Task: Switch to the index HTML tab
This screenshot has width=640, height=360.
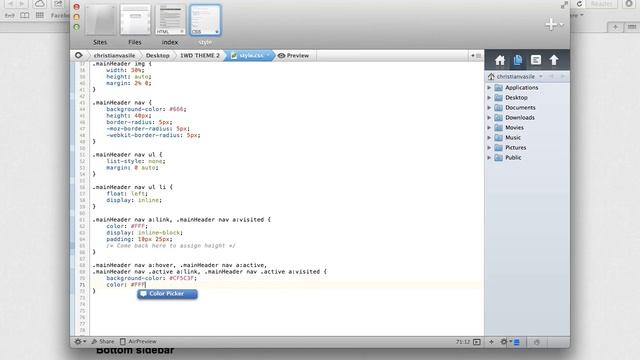Action: 170,20
